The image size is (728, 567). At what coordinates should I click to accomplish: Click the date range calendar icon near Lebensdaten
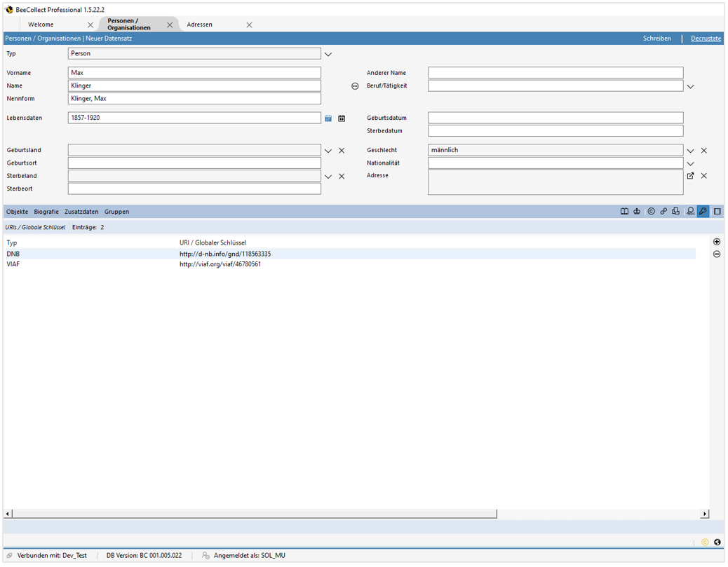point(342,118)
